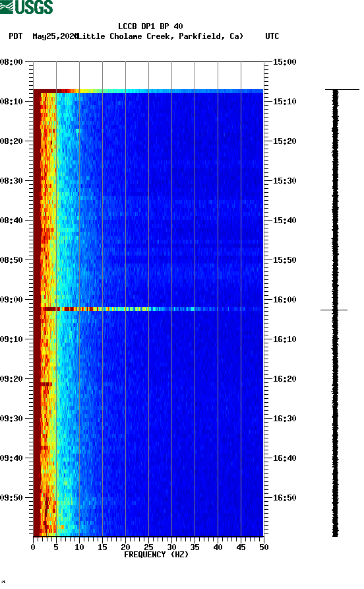The image size is (364, 589).
Task: Click the 16:50 UTC time label
Action: click(284, 498)
